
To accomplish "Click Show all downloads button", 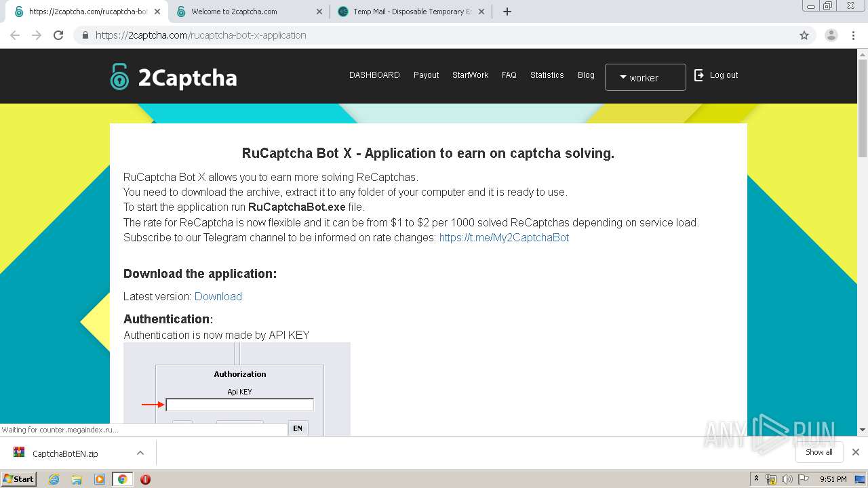I will (x=818, y=452).
